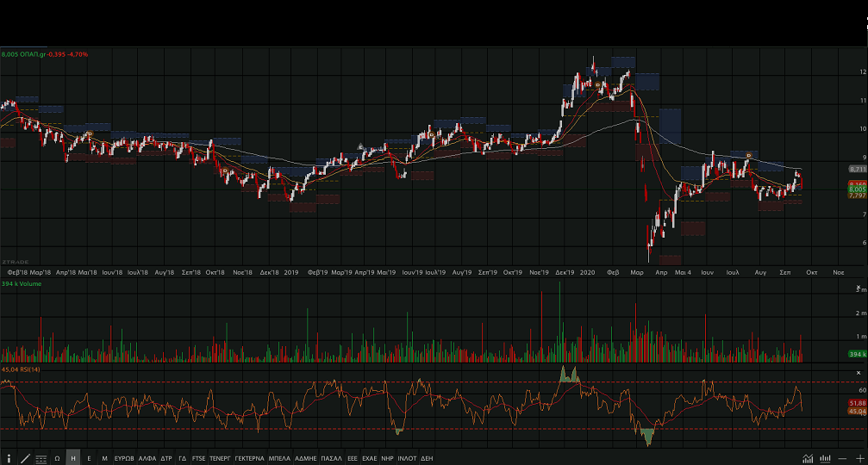868x465 pixels.
Task: Select the trend line drawing tool
Action: point(25,458)
